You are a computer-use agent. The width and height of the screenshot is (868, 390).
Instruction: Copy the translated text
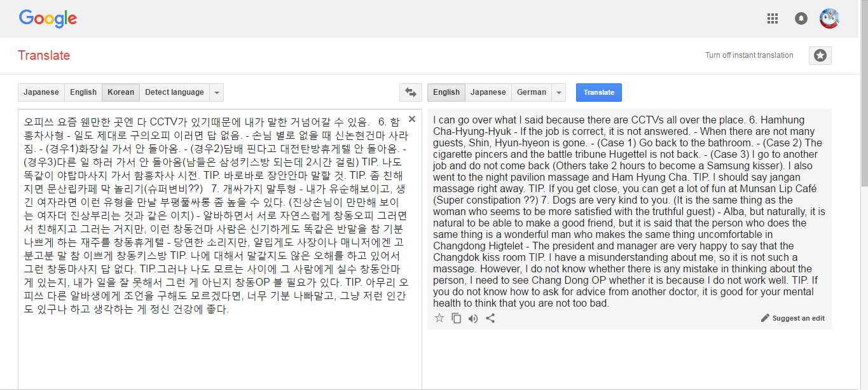pos(456,318)
